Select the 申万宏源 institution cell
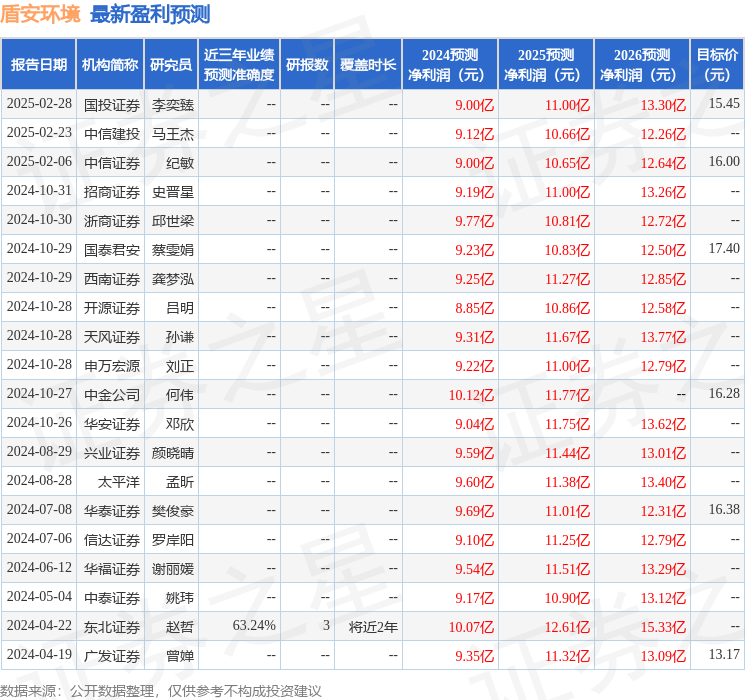The height and width of the screenshot is (700, 745). (x=112, y=366)
